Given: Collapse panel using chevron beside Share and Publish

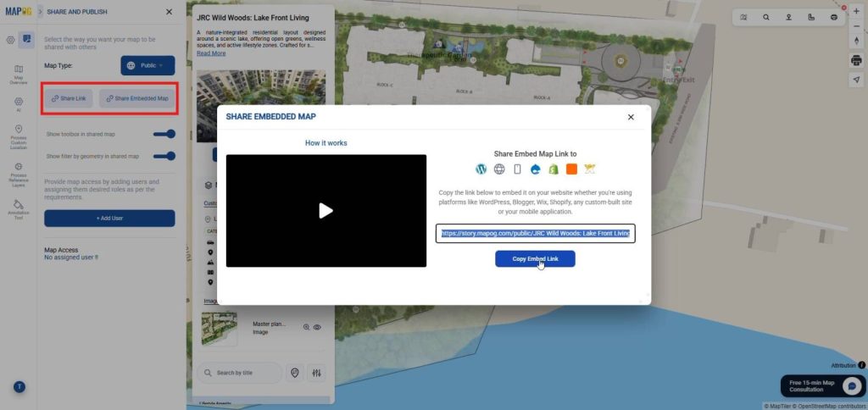Looking at the screenshot, I should click(x=41, y=12).
